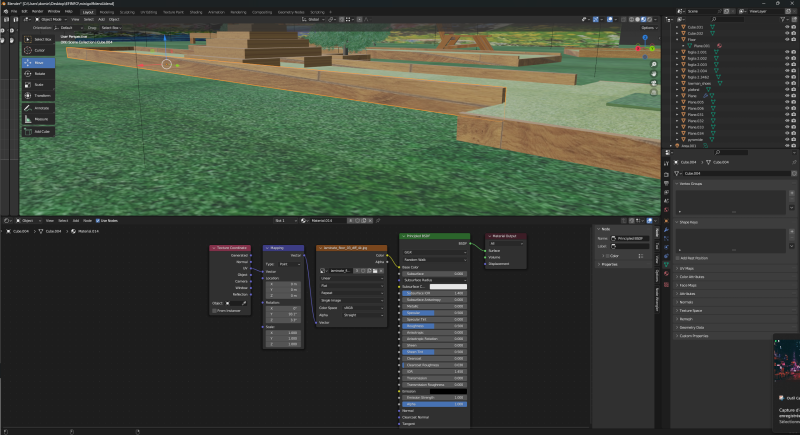This screenshot has width=800, height=435.
Task: Hide foglia.1.001 via eye icon
Action: (x=787, y=52)
